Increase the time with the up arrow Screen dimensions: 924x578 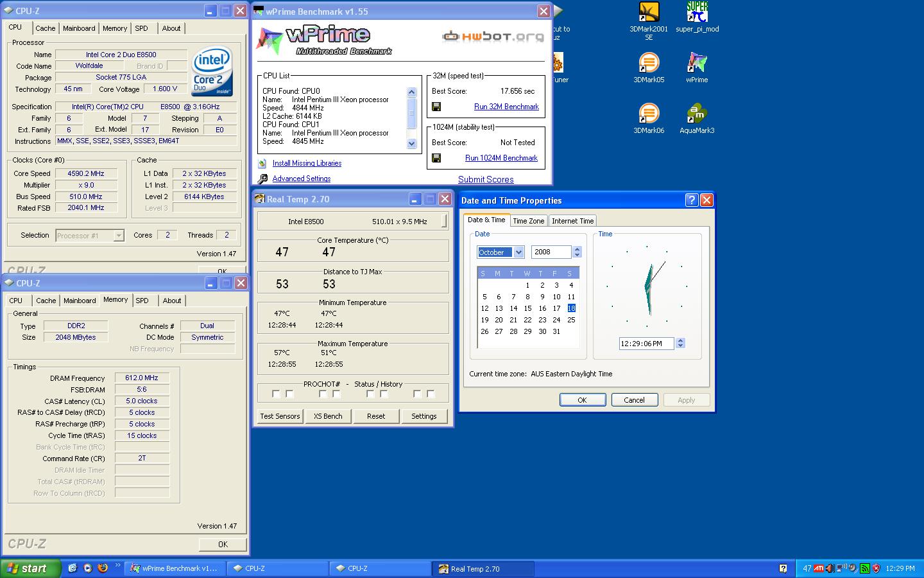[x=681, y=340]
